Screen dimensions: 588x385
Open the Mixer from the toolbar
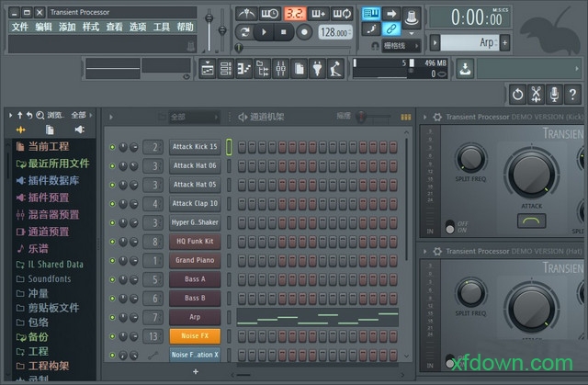[x=281, y=69]
